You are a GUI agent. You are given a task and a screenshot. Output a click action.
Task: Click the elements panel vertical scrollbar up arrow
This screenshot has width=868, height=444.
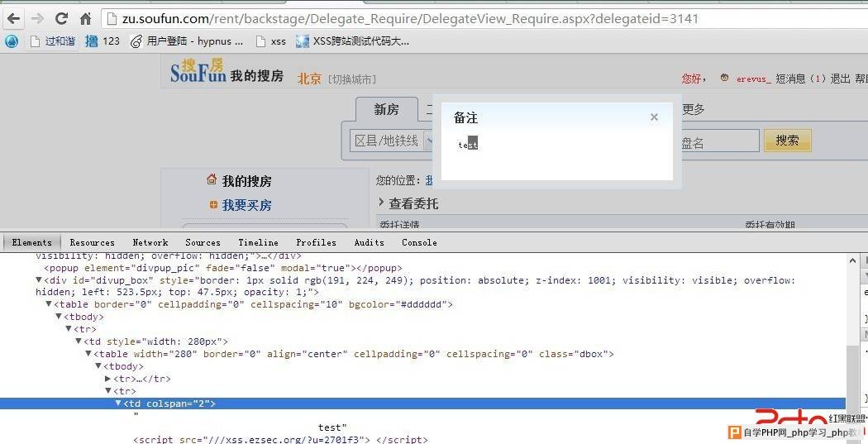coord(852,259)
